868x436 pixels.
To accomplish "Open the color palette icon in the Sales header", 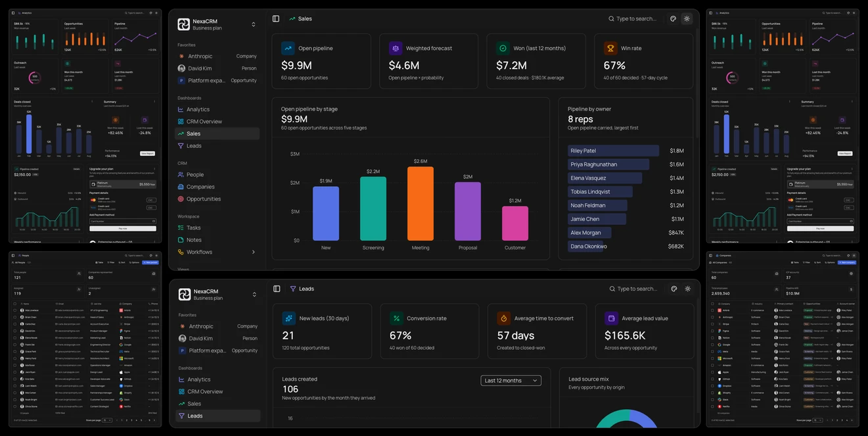I will (x=674, y=18).
